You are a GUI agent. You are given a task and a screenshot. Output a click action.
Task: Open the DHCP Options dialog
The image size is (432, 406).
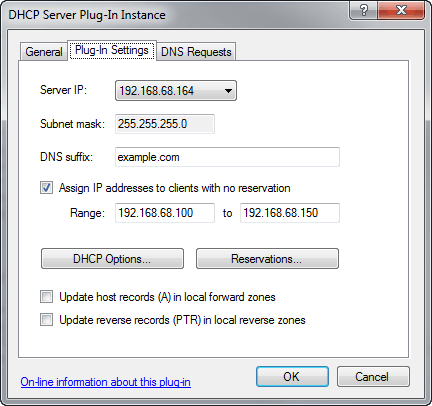click(112, 259)
